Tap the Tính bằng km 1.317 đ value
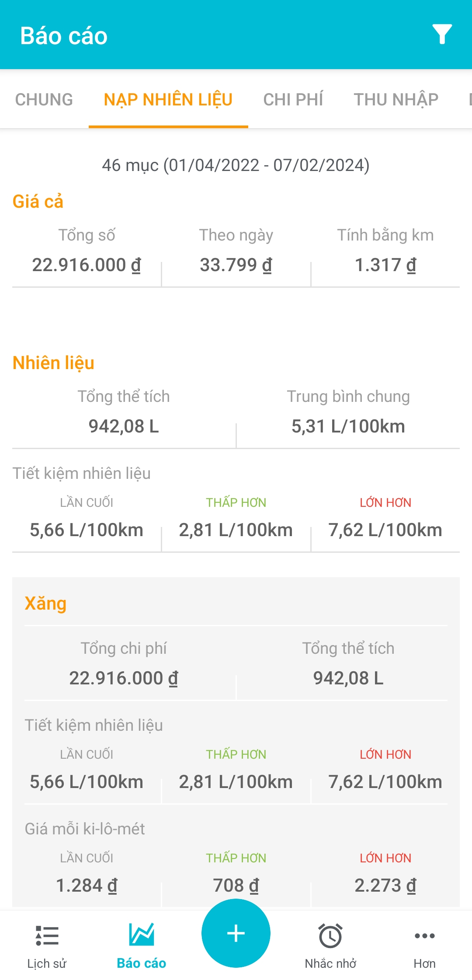The height and width of the screenshot is (980, 472). coord(385,265)
